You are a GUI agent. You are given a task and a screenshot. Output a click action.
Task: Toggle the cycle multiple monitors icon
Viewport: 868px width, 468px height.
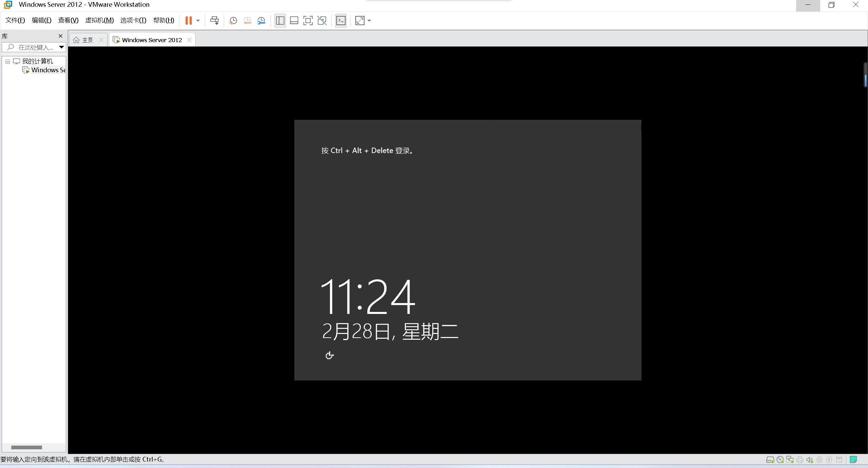(x=322, y=21)
